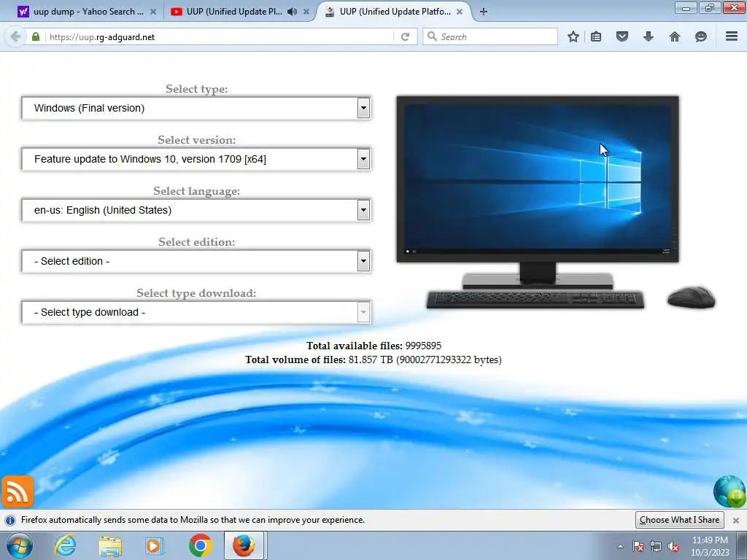
Task: Click the Select type label text
Action: coord(196,89)
